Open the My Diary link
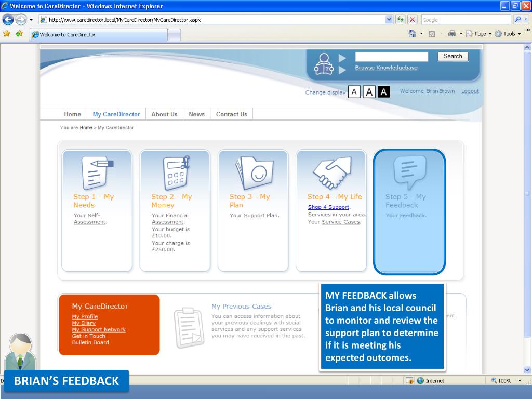 click(x=84, y=323)
